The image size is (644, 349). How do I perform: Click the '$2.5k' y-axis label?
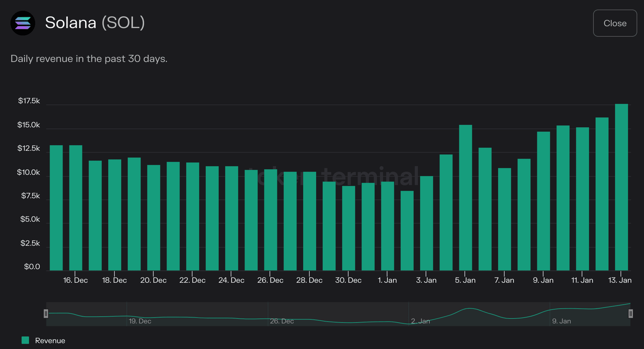click(x=30, y=243)
